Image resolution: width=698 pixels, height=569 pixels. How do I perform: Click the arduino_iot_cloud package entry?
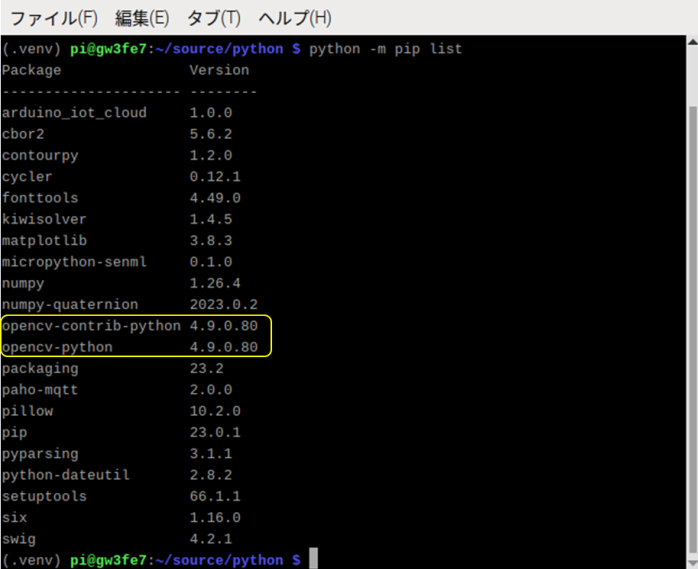[x=74, y=113]
